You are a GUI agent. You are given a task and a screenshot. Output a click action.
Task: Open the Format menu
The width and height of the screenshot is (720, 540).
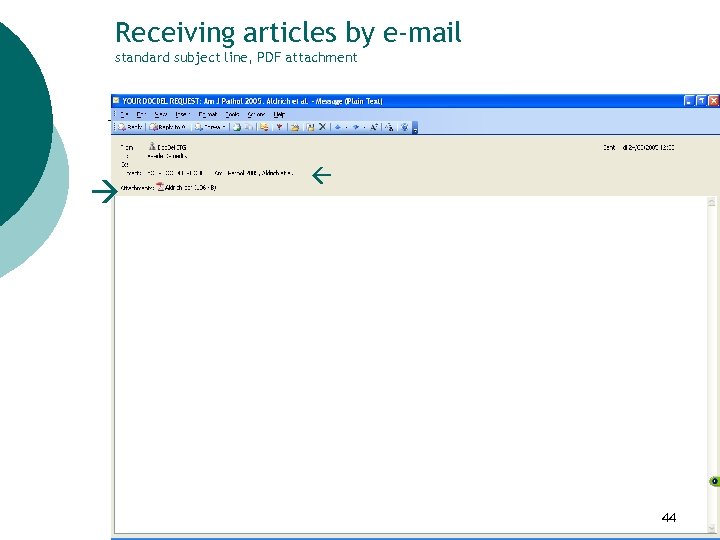(208, 114)
